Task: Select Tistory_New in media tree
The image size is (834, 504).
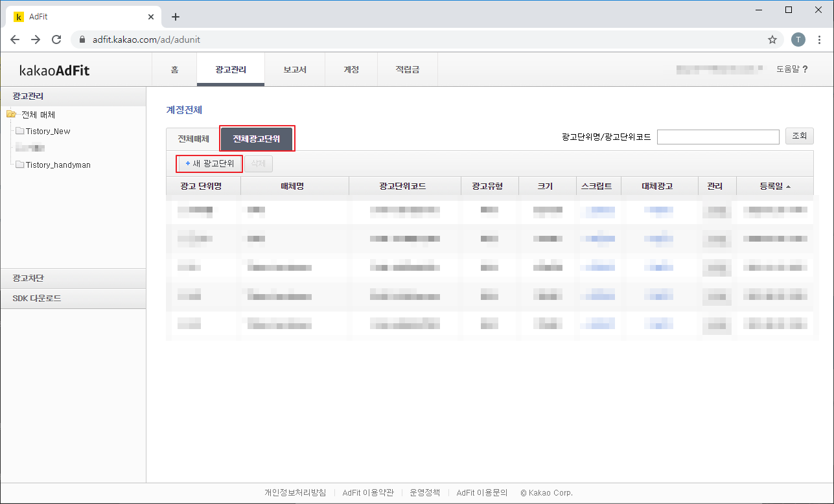Action: tap(48, 131)
